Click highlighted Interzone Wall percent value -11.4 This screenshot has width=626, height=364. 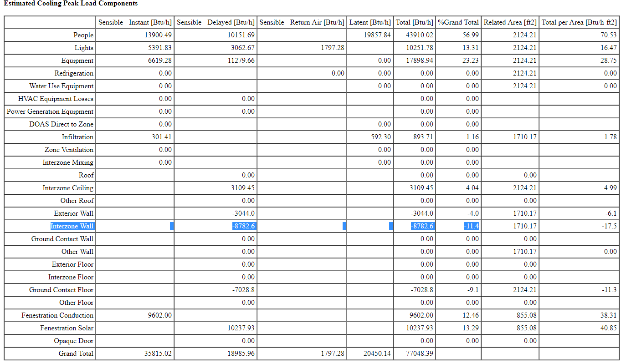click(x=471, y=226)
